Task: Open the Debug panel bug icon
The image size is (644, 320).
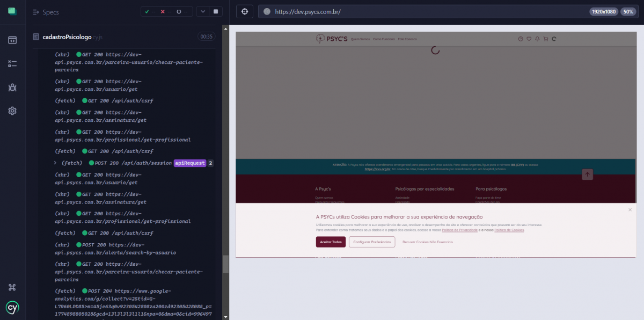Action: tap(12, 87)
